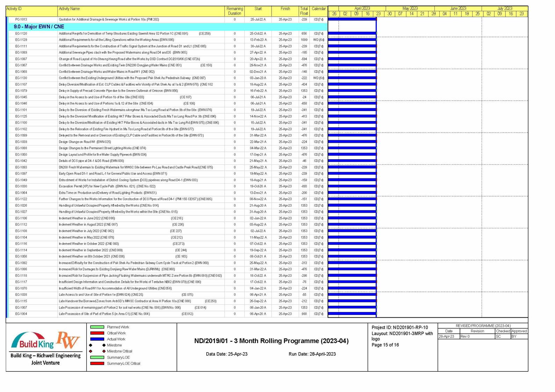Select the April 2023 timeline header
555x392 pixels.
pos(362,8)
